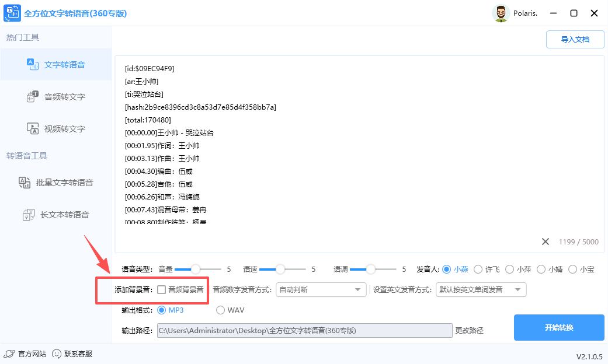The height and width of the screenshot is (364, 608).
Task: Open the 联系客服 smiley icon
Action: (x=56, y=353)
